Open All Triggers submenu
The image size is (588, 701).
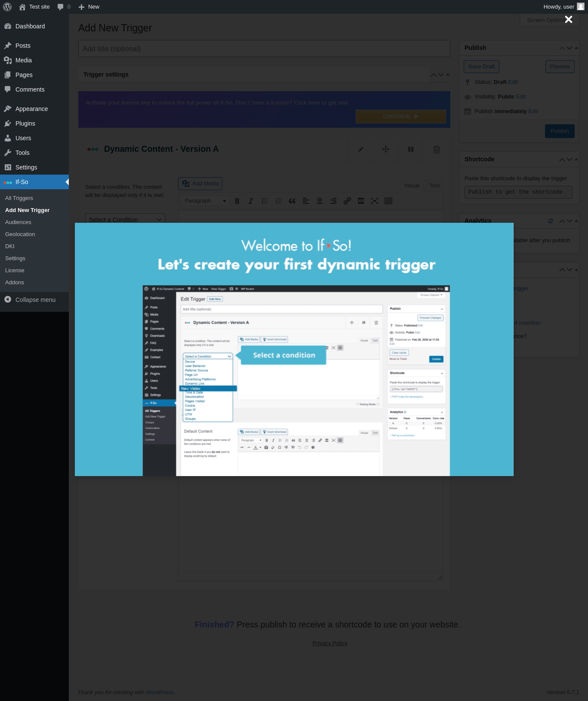pyautogui.click(x=19, y=198)
